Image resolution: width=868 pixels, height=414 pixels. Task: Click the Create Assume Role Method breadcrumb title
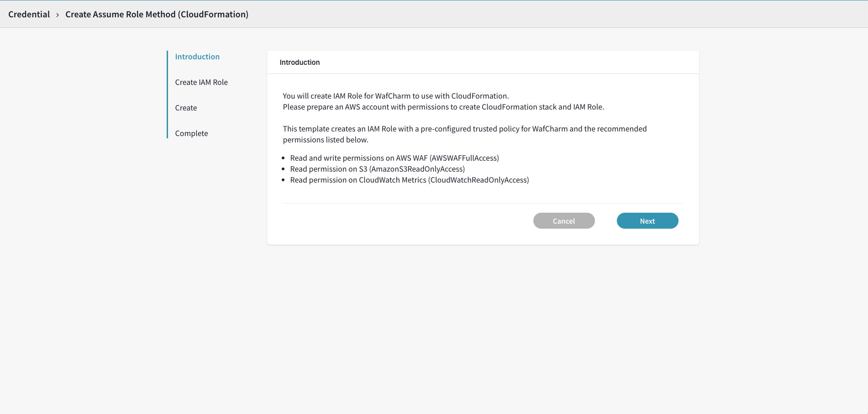(157, 14)
